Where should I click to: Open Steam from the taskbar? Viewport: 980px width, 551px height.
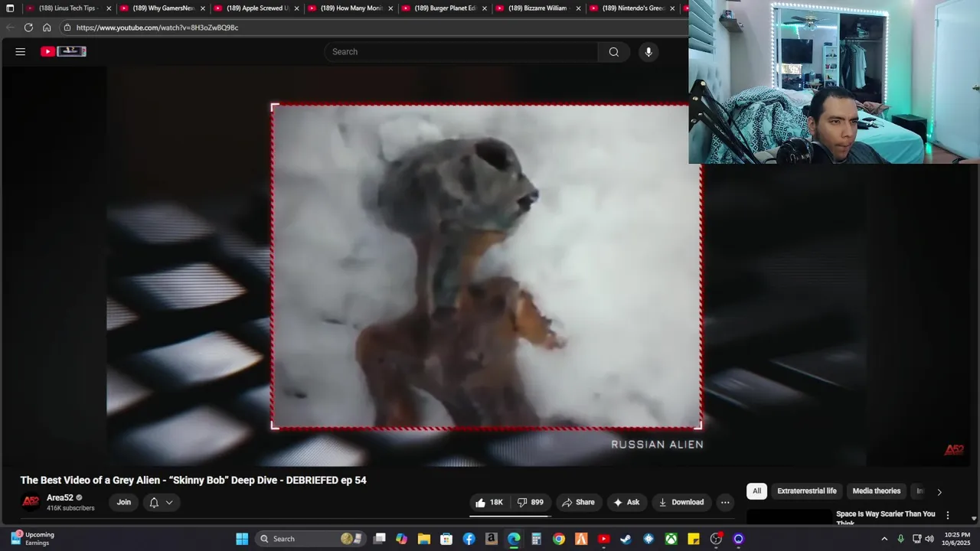pyautogui.click(x=626, y=539)
